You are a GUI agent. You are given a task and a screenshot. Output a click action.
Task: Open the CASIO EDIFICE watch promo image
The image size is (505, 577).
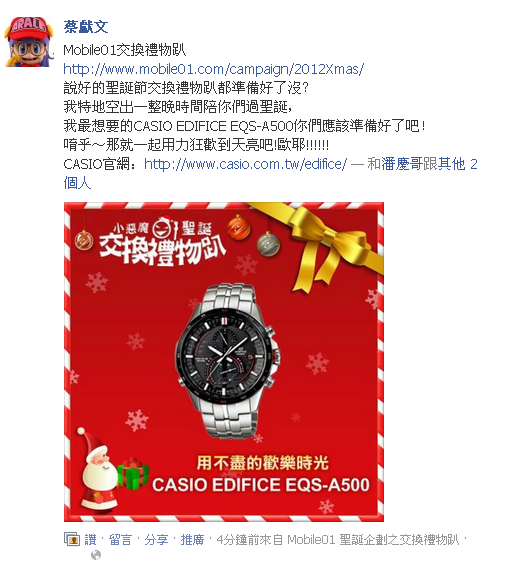[224, 362]
